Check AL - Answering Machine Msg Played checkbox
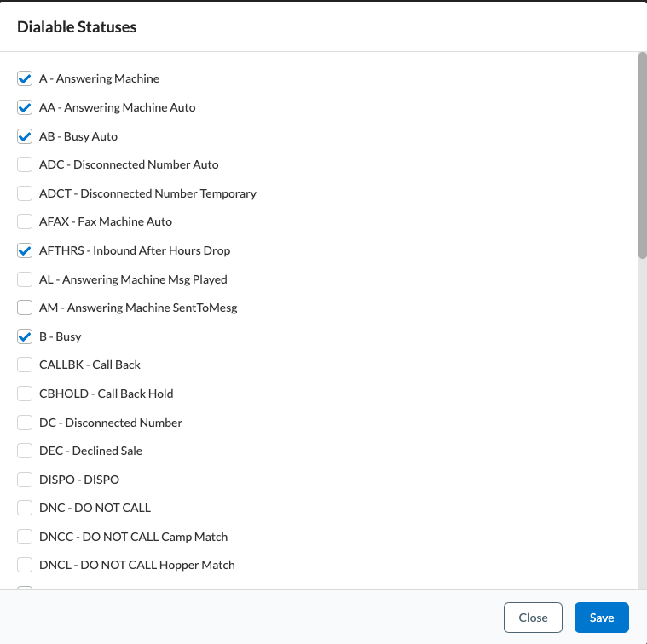This screenshot has height=644, width=647. pos(25,279)
